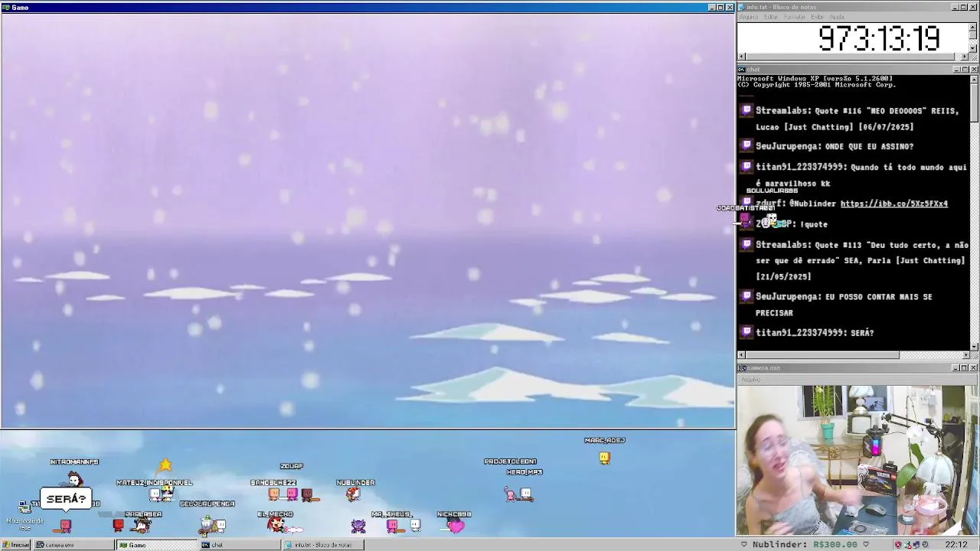
Task: Open Exibir menu in Notepad
Action: [x=818, y=17]
